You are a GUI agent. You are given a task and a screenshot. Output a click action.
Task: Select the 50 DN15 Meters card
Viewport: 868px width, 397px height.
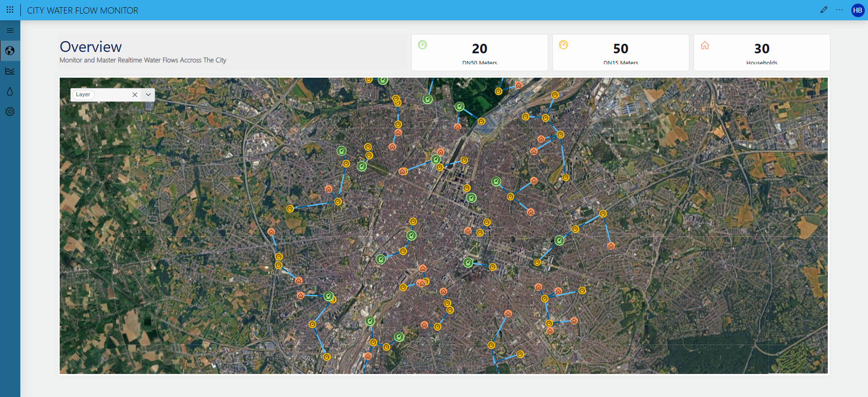pyautogui.click(x=620, y=52)
